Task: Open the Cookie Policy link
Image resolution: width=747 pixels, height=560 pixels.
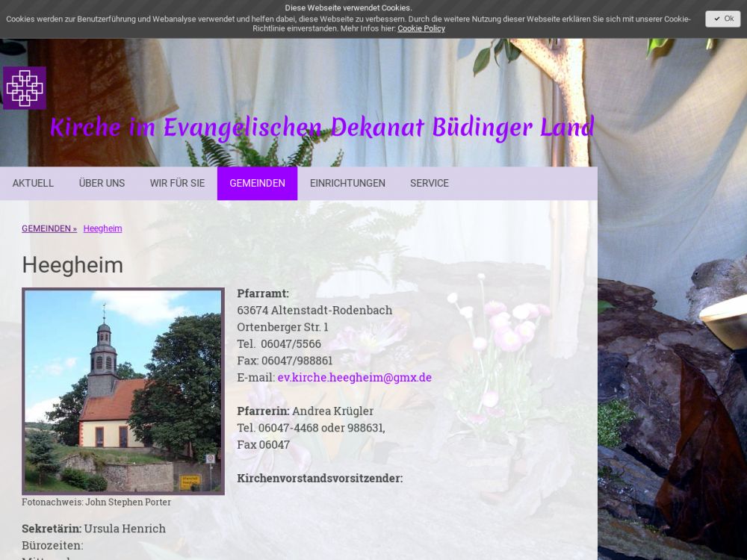Action: pyautogui.click(x=421, y=28)
